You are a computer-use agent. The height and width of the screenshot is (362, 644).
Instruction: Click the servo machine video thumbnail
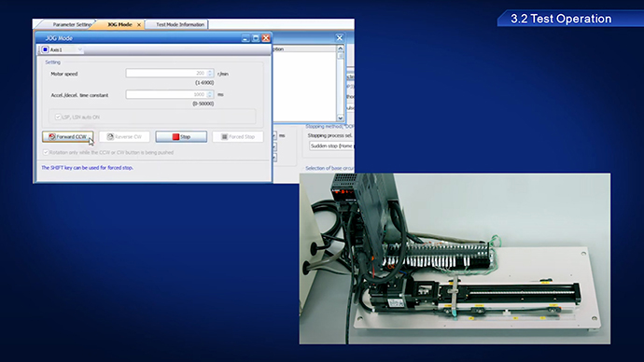[455, 258]
